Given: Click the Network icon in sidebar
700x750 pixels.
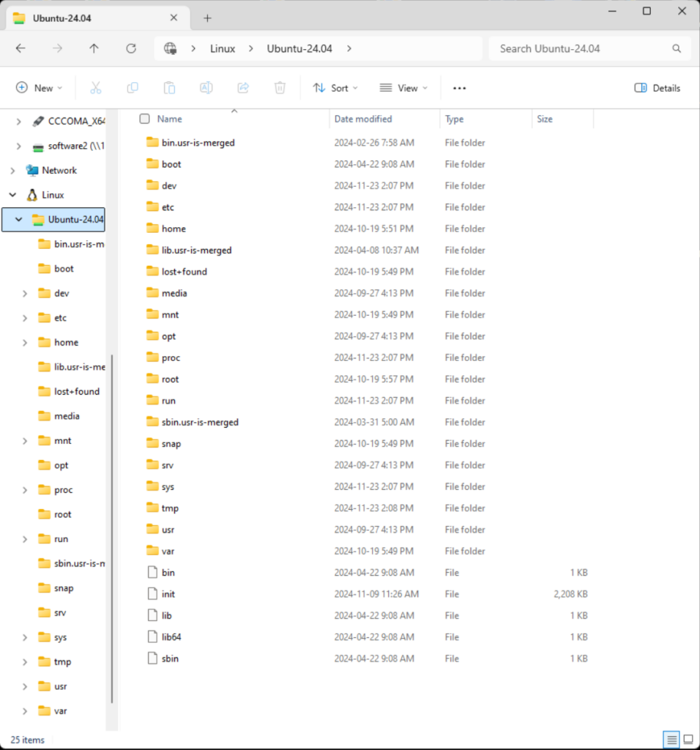Looking at the screenshot, I should click(32, 170).
